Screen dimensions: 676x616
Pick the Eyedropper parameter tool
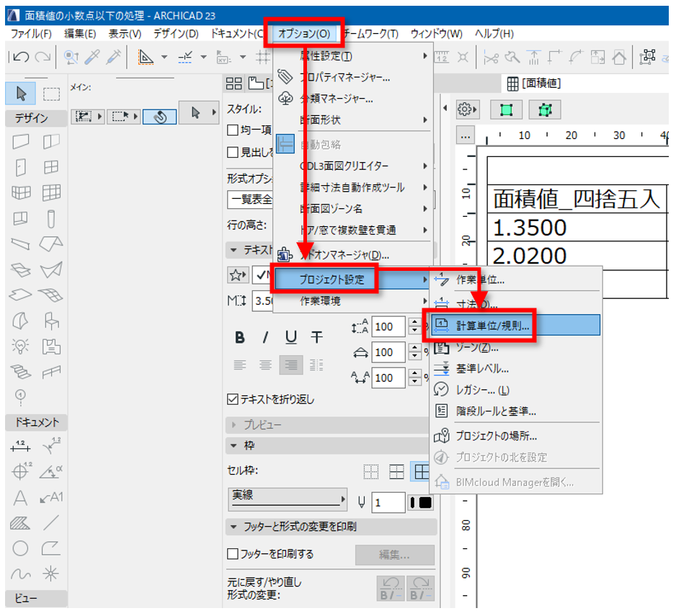pyautogui.click(x=92, y=57)
